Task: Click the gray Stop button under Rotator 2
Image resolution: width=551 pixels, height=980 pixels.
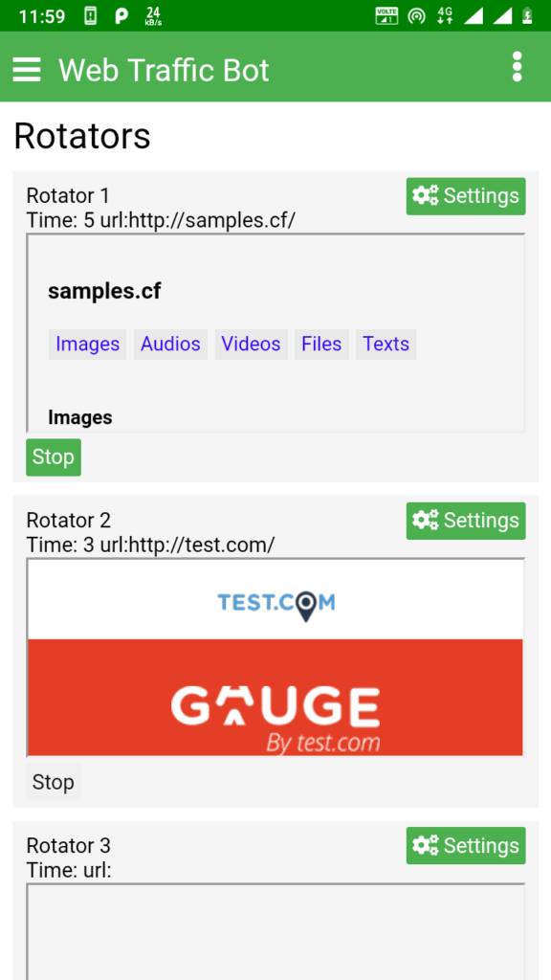Action: coord(54,783)
